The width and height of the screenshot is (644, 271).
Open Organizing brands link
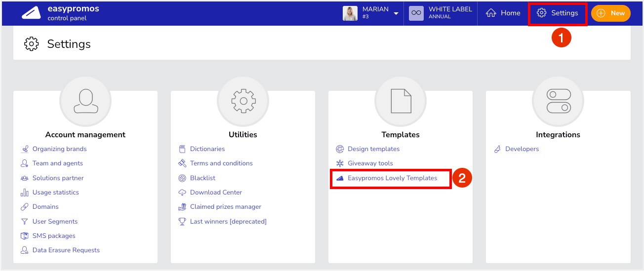pos(59,149)
